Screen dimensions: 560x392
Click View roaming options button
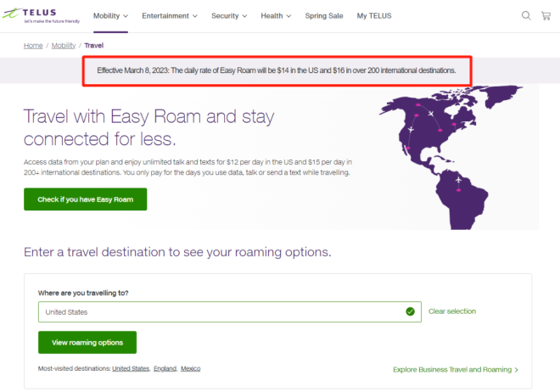click(87, 343)
